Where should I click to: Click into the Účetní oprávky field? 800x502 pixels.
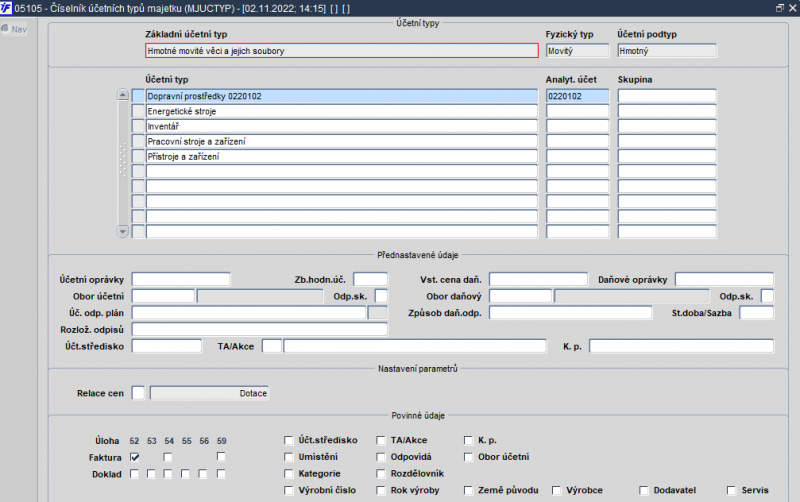click(x=181, y=279)
